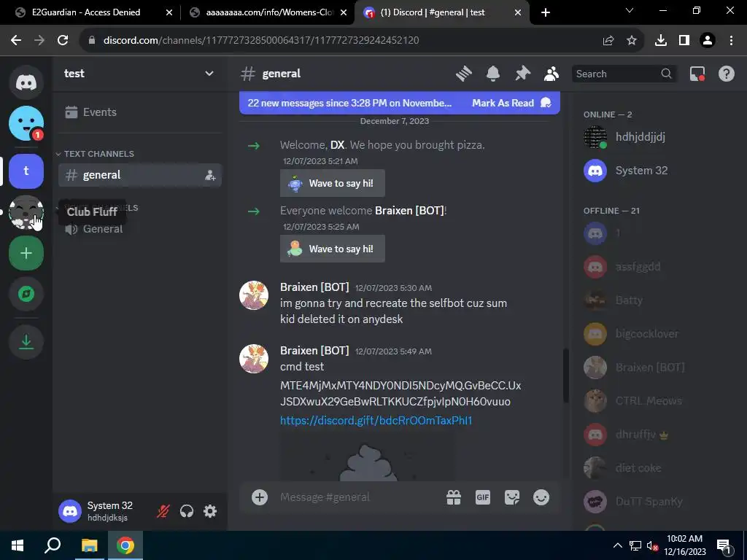Switch to E2Guardian - Access Denied tab
747x560 pixels.
[x=86, y=12]
